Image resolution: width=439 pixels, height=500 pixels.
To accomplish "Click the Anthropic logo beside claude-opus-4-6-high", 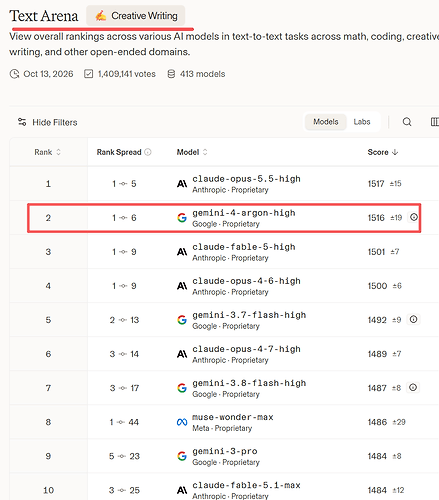I will 182,286.
